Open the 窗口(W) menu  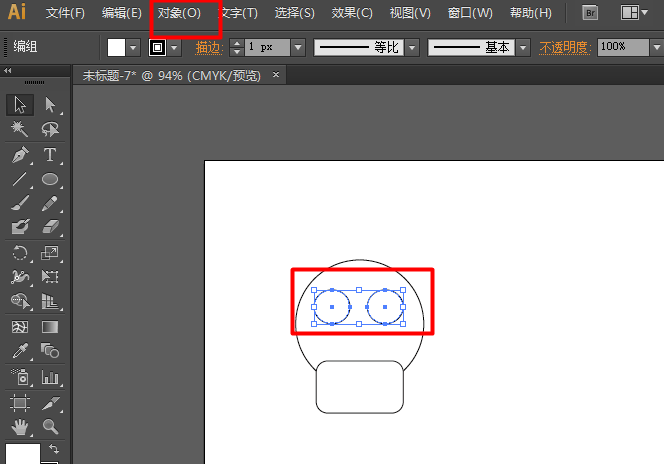(470, 13)
